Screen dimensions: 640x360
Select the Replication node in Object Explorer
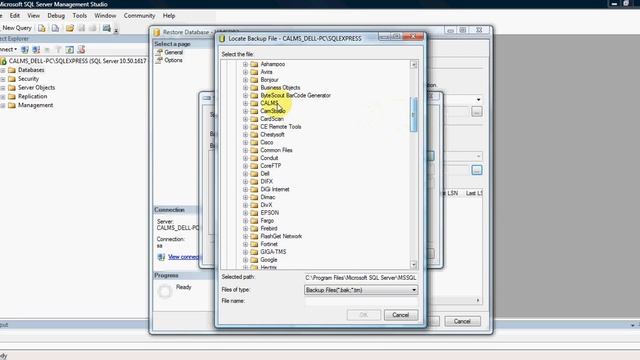click(32, 96)
